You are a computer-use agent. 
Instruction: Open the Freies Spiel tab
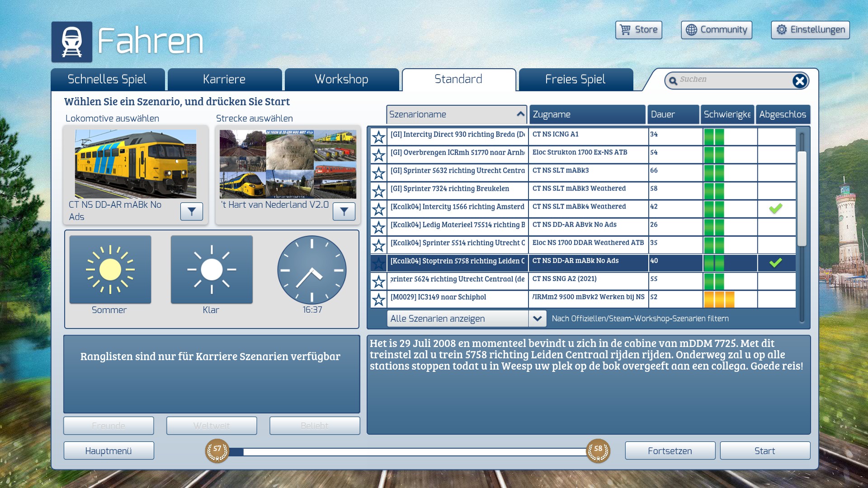[x=575, y=80]
